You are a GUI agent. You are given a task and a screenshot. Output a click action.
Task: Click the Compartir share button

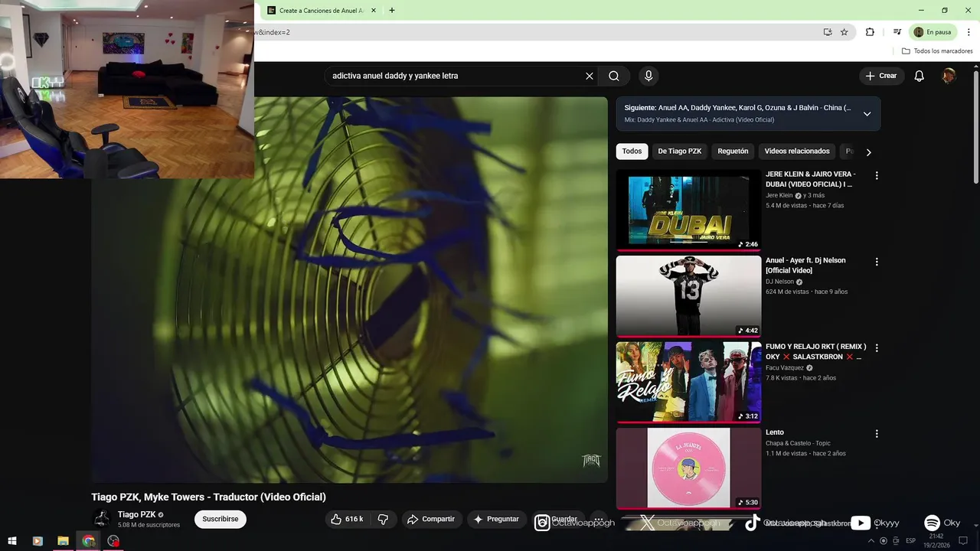[432, 519]
